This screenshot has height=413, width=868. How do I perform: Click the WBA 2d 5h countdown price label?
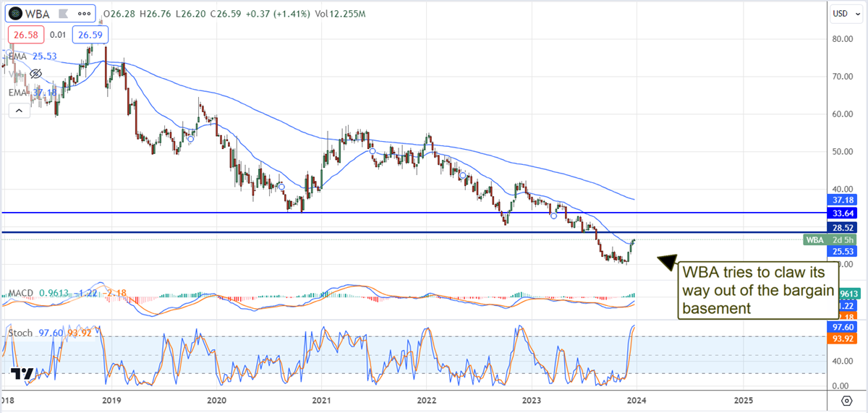(x=828, y=239)
